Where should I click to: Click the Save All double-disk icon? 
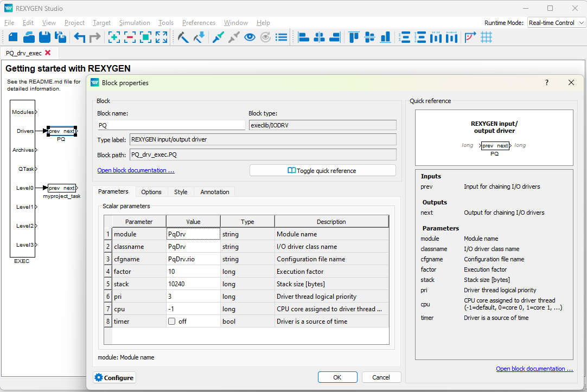tap(60, 37)
